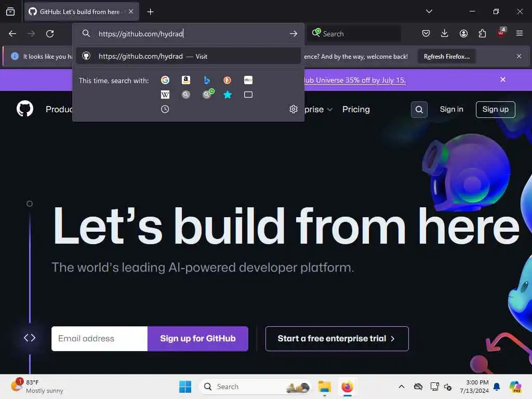The height and width of the screenshot is (399, 532).
Task: Click Sign in on GitHub
Action: coord(451,109)
